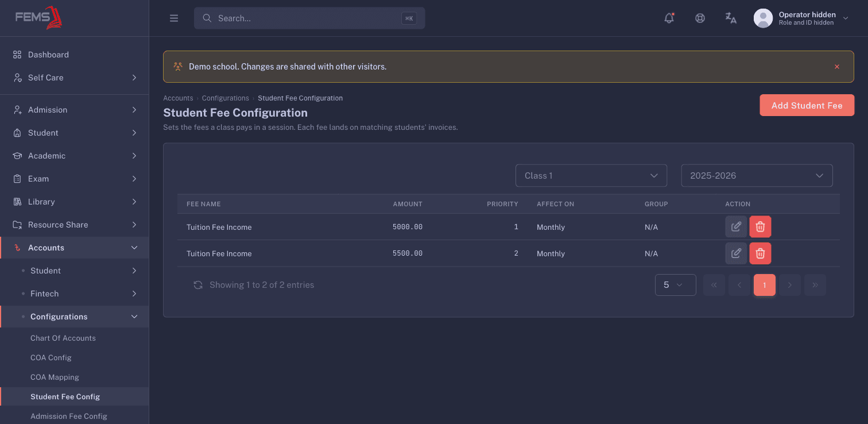Sort by the Amount column header
Image resolution: width=868 pixels, height=424 pixels.
408,204
